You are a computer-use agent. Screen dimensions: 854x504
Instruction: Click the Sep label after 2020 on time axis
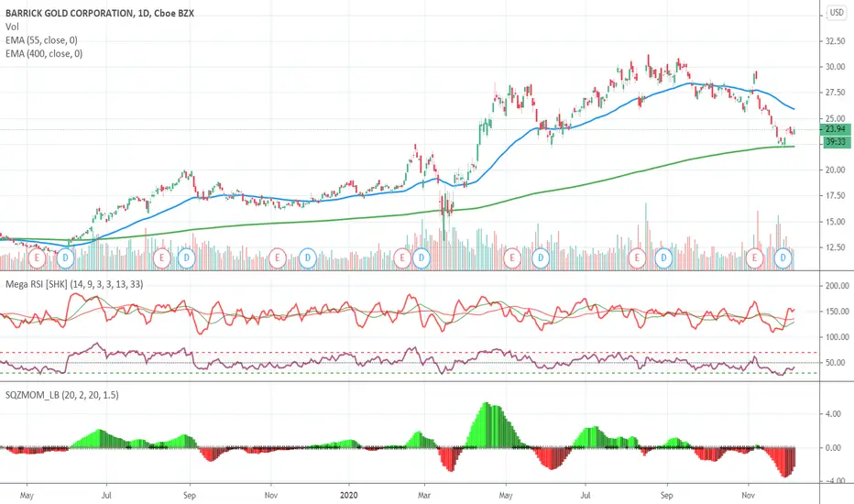pos(667,495)
